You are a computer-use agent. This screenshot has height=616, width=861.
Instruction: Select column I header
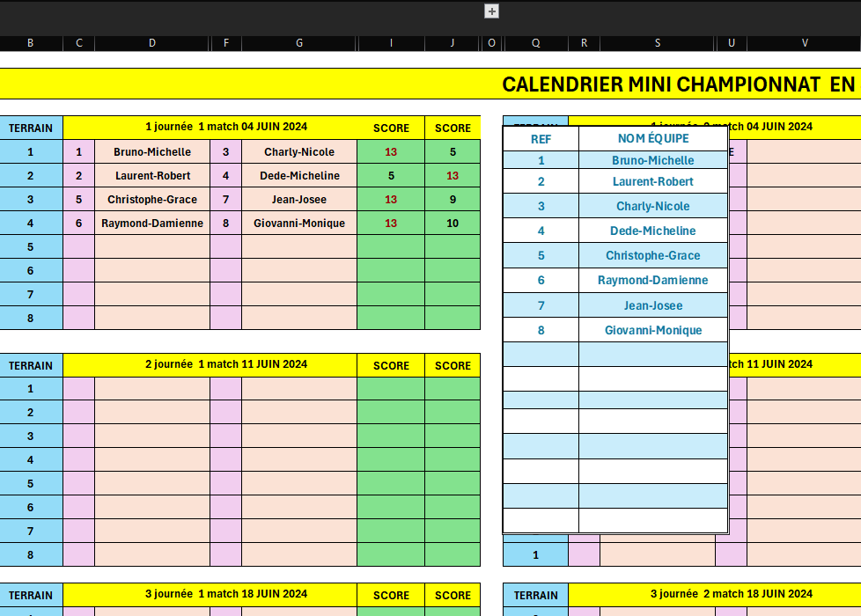[391, 43]
